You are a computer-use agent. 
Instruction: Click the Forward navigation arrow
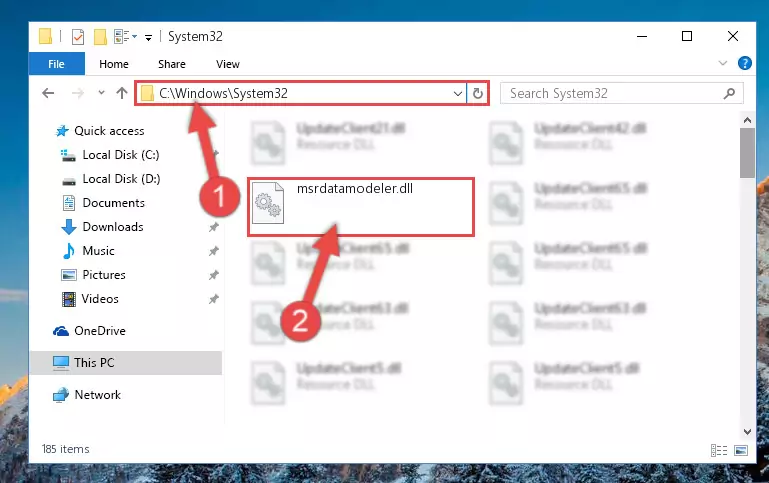pyautogui.click(x=77, y=93)
